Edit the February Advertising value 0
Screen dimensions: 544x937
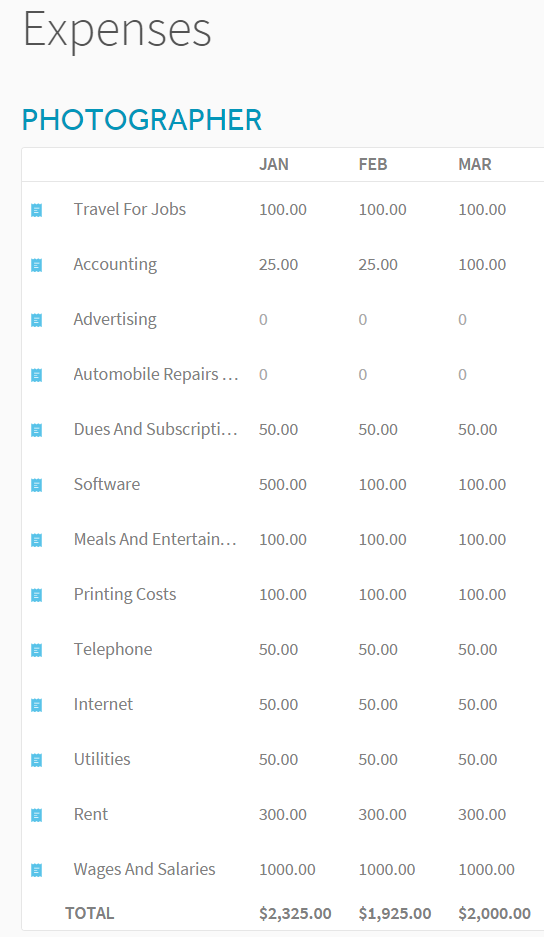362,320
